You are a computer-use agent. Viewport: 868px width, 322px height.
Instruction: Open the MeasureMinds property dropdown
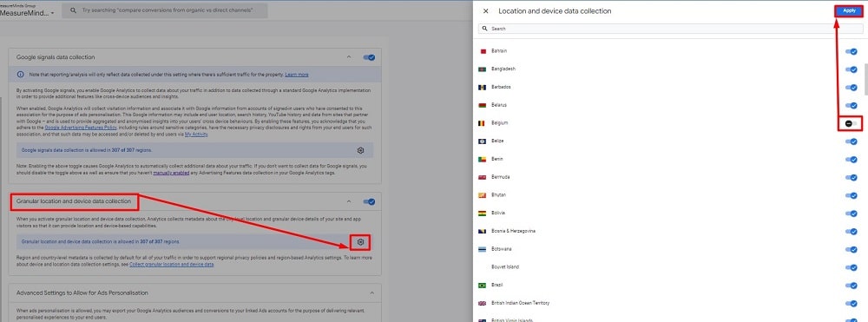point(27,13)
